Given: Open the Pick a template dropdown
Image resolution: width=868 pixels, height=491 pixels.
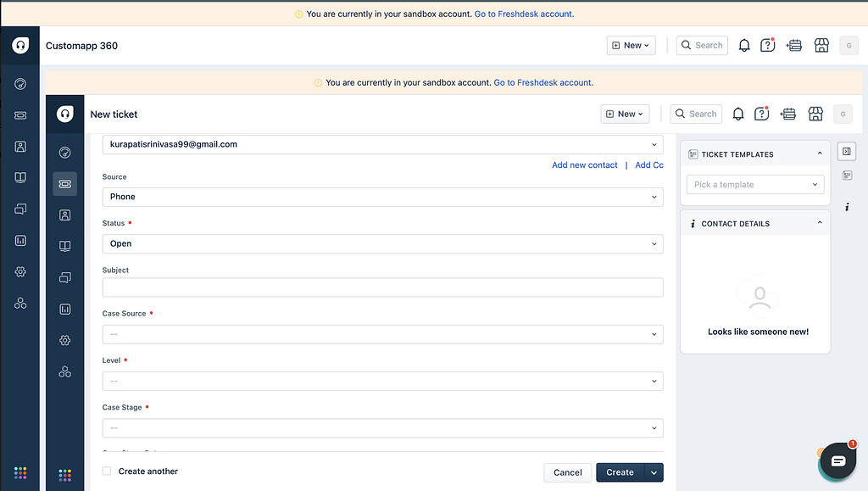Looking at the screenshot, I should pyautogui.click(x=754, y=184).
